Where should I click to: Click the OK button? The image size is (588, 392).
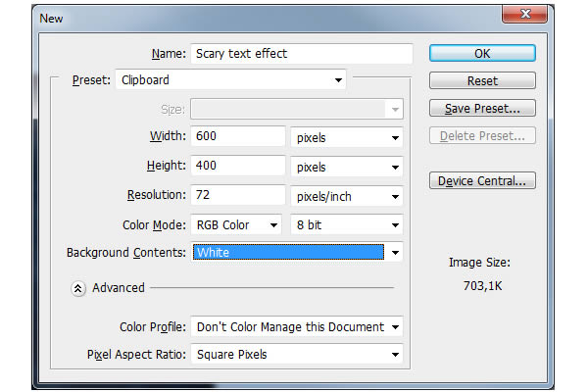(x=482, y=53)
